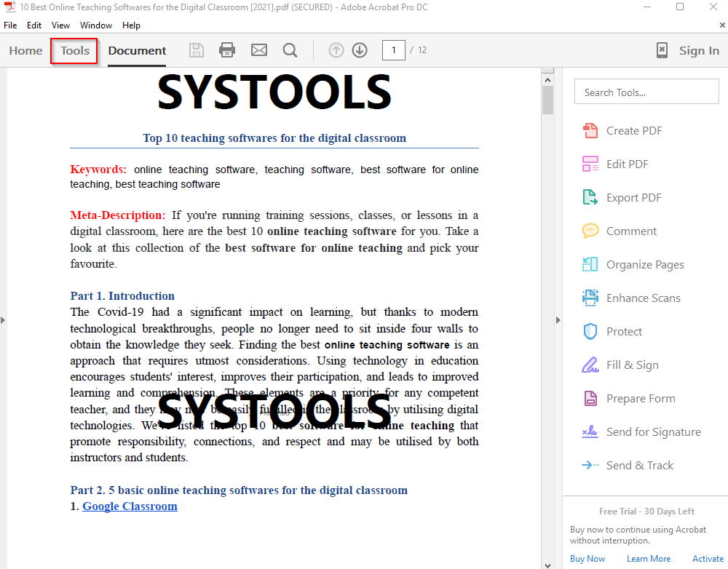Click the Fill & Sign label
Image resolution: width=728 pixels, height=569 pixels.
pos(633,365)
